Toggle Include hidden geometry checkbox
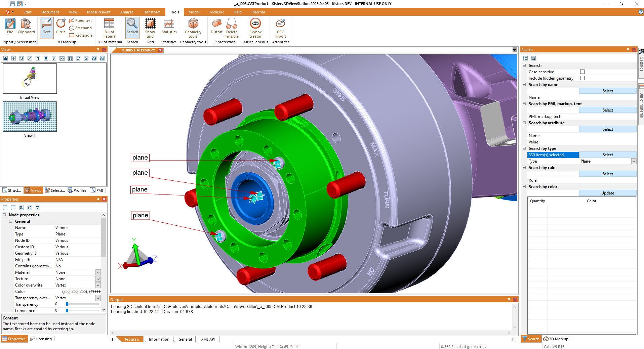This screenshot has width=644, height=349. click(582, 78)
